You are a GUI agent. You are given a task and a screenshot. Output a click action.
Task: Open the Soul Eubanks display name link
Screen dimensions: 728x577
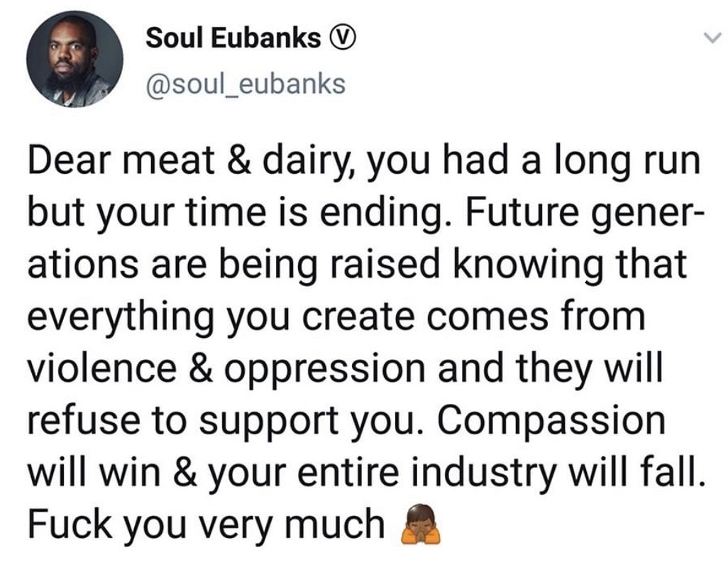tap(233, 39)
